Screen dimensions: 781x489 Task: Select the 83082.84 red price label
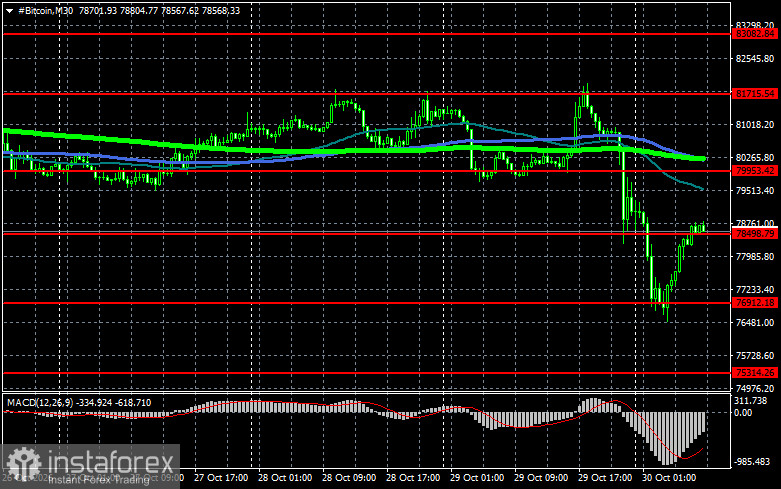click(756, 34)
